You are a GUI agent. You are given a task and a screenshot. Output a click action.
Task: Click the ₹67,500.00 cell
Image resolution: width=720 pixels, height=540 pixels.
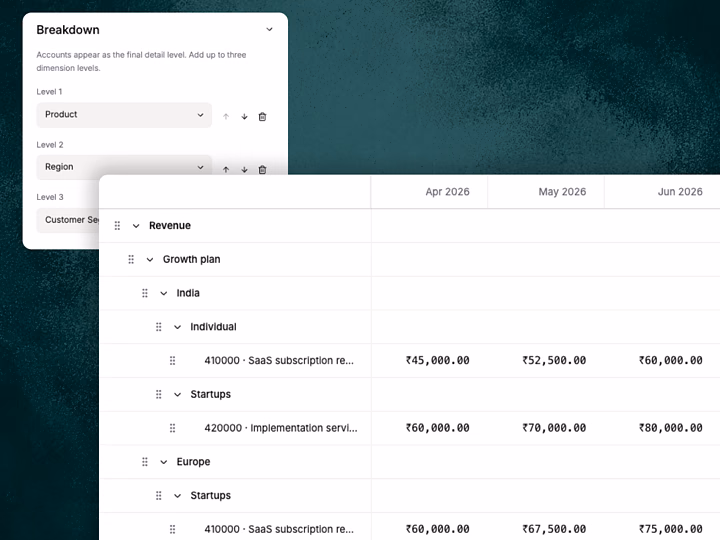(x=554, y=529)
